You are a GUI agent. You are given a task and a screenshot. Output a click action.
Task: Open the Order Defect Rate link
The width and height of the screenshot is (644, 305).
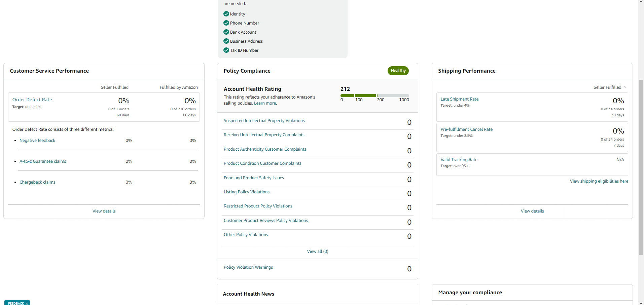tap(32, 100)
